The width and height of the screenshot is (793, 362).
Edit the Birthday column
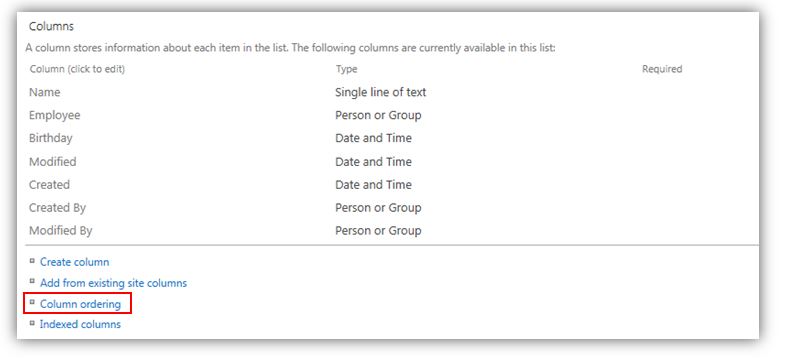tap(51, 138)
